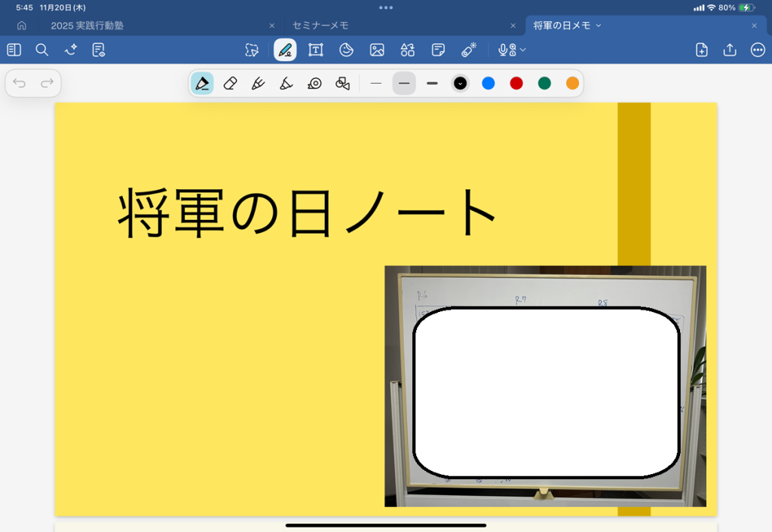Viewport: 772px width, 532px height.
Task: Switch to the 2025 実践行動塾 tab
Action: tap(87, 26)
